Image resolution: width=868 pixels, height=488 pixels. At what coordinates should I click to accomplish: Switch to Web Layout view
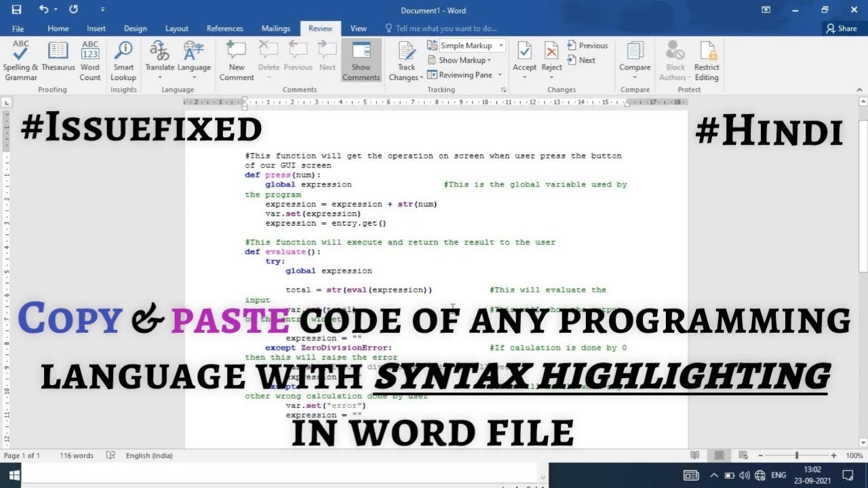(743, 455)
